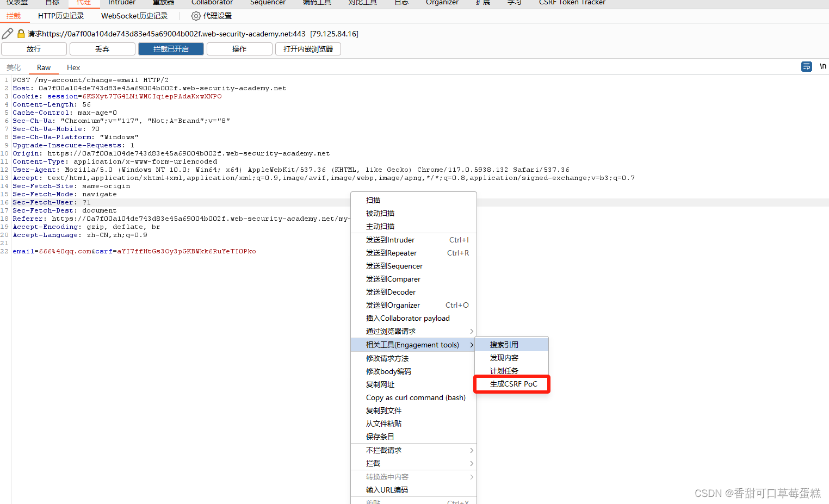Viewport: 829px width, 504px height.
Task: Click 打开内嵌浏览器 button
Action: [308, 49]
